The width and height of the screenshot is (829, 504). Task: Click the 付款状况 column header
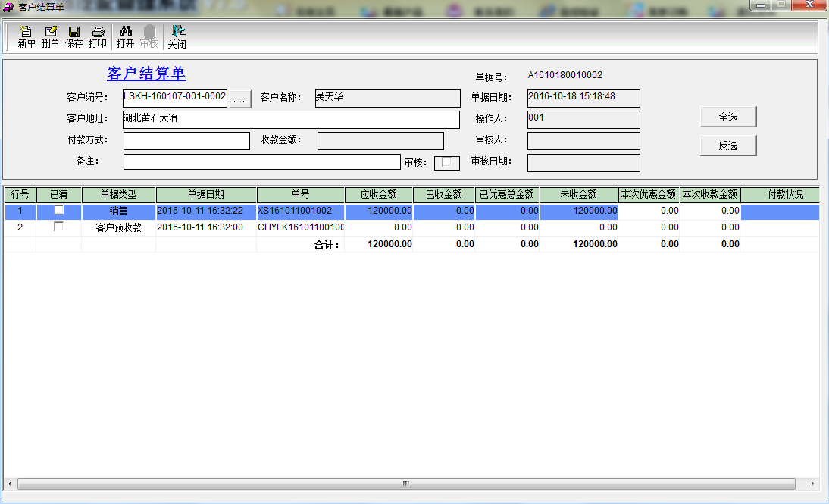[x=781, y=195]
